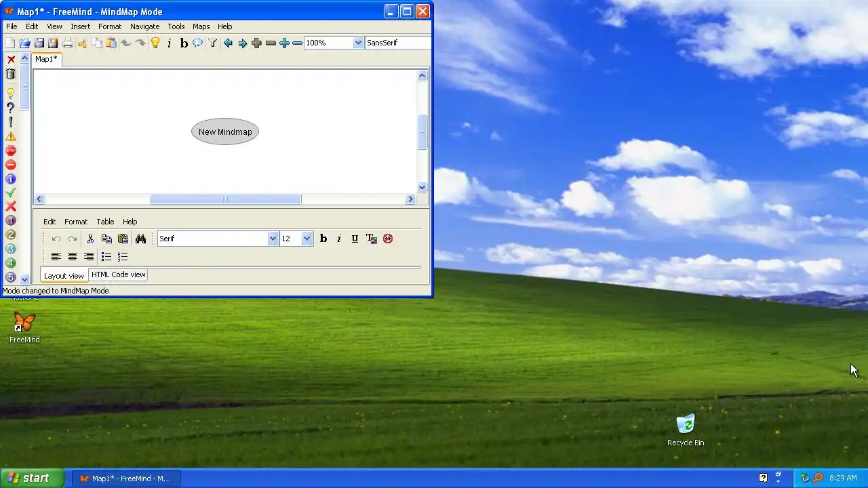868x488 pixels.
Task: Create a new map with the blank page icon
Action: click(x=10, y=43)
